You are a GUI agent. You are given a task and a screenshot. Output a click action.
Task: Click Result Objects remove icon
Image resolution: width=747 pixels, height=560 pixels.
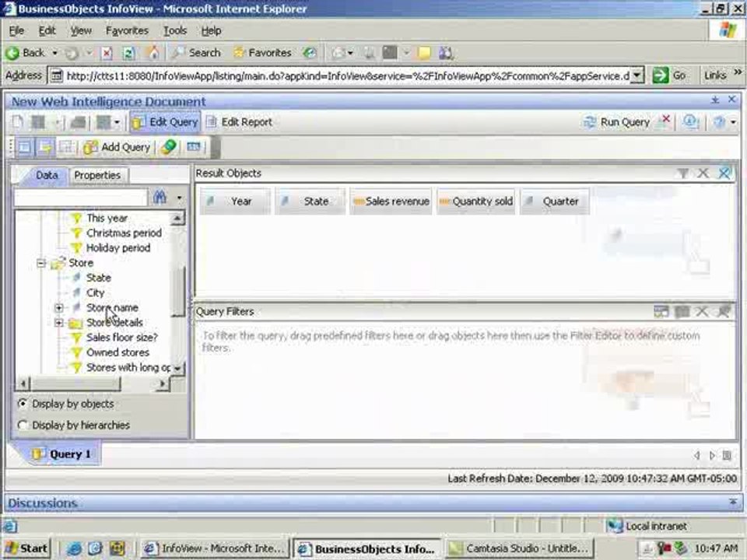(x=703, y=173)
